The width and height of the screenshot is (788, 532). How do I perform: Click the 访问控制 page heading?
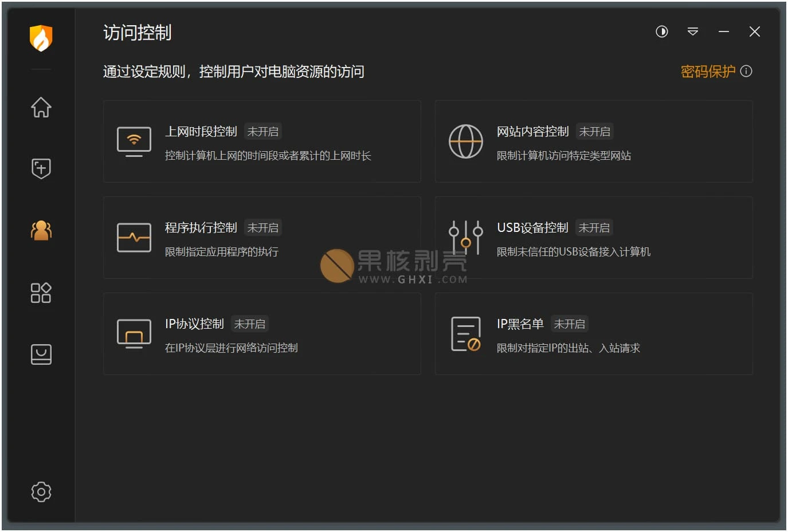tap(138, 33)
